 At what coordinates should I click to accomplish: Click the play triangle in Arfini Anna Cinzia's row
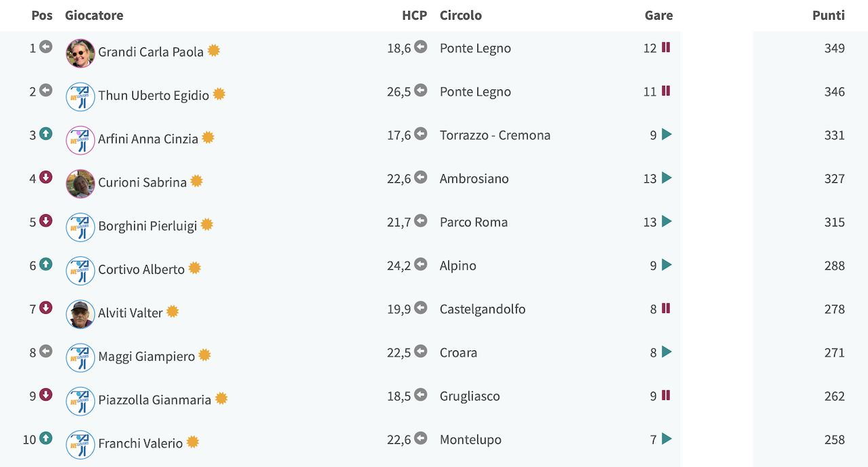667,134
